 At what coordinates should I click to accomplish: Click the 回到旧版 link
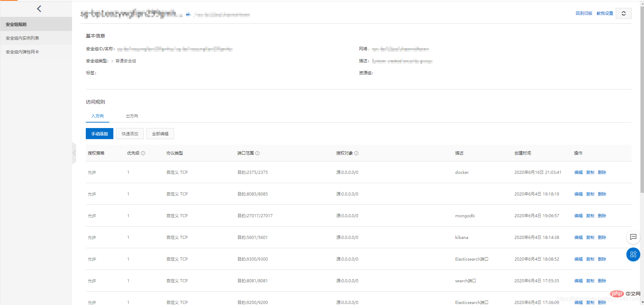point(584,13)
